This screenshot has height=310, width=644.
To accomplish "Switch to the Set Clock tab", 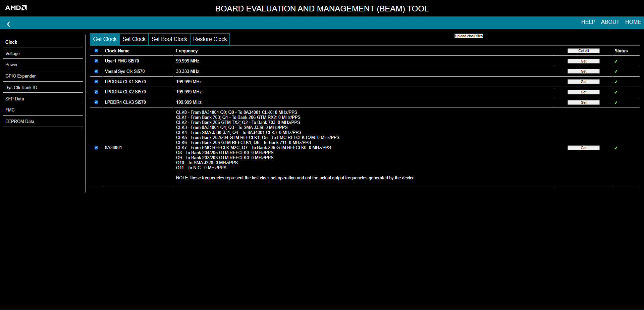I will point(134,39).
